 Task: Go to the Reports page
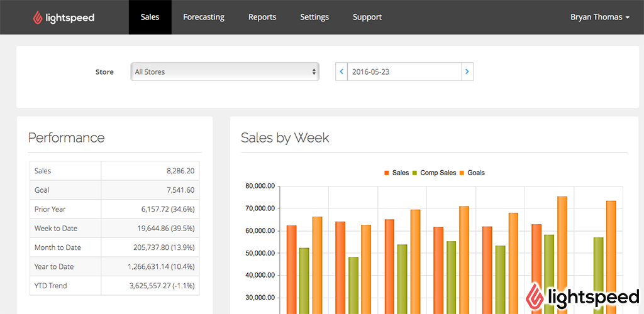pyautogui.click(x=262, y=17)
